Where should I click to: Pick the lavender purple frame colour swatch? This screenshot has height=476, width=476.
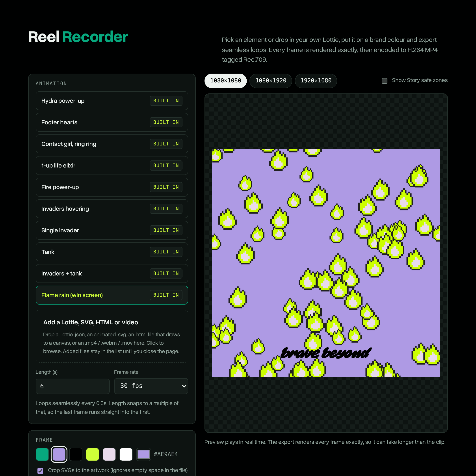pos(59,454)
